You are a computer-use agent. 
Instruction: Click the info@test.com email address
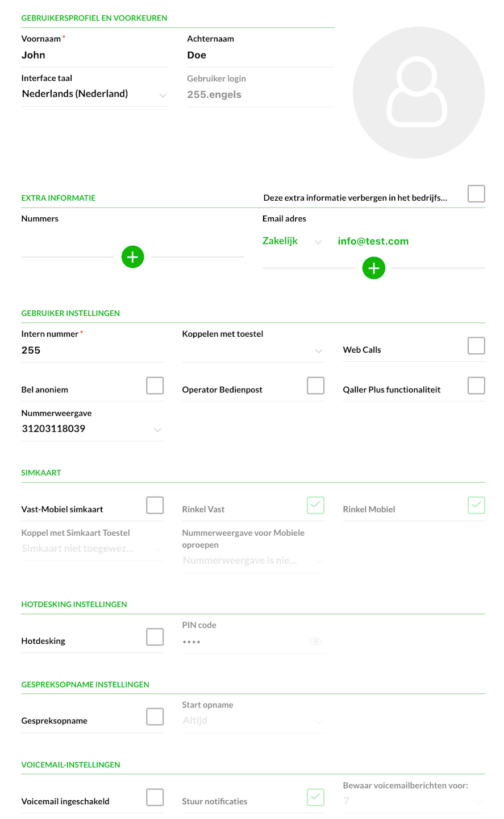point(373,242)
